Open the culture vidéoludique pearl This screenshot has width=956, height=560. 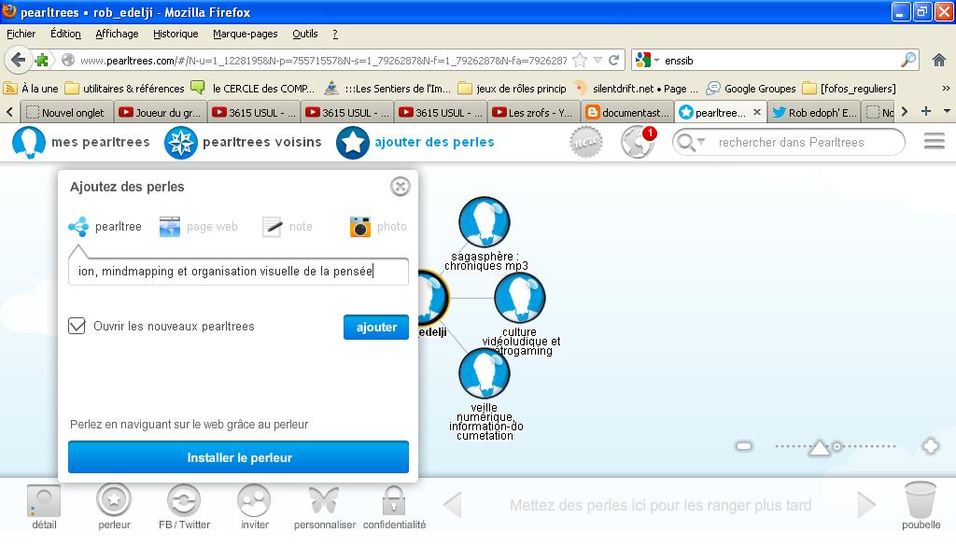click(x=519, y=298)
